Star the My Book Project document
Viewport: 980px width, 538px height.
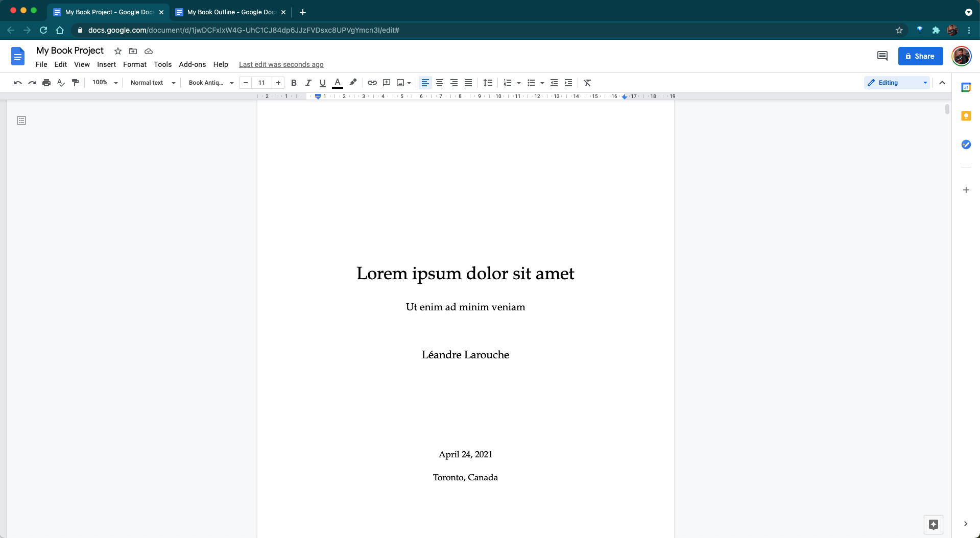click(x=118, y=51)
